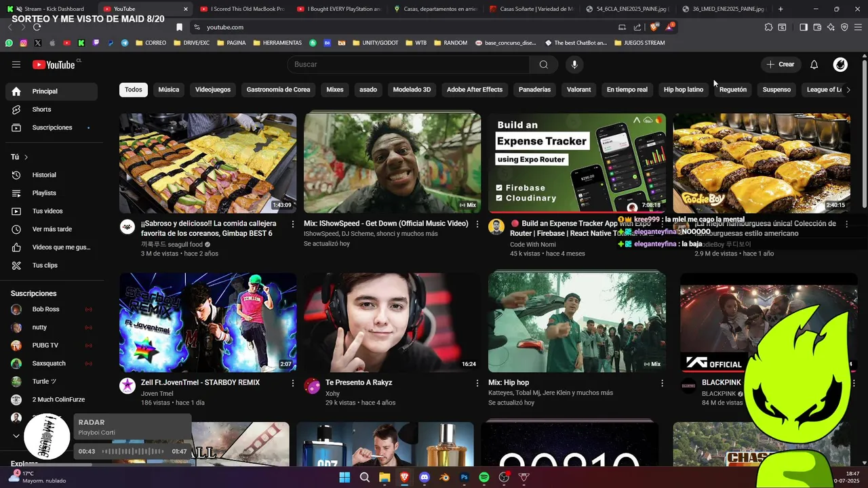Toggle the browser sidebar panel button
Screen dimensions: 868x488
(804, 27)
